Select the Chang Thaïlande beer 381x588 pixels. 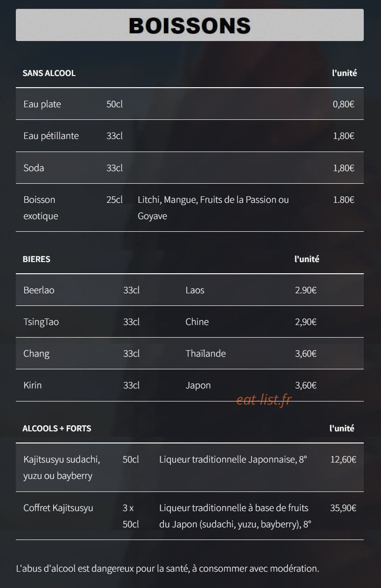click(x=190, y=353)
